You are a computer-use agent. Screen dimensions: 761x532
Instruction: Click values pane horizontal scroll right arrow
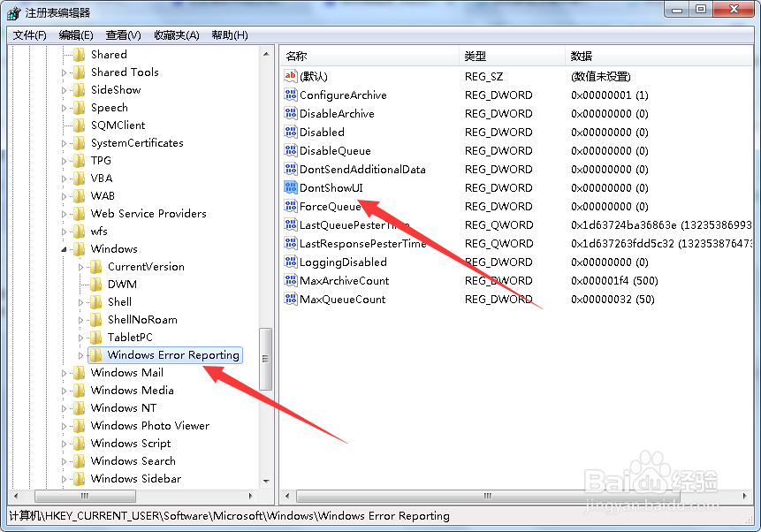pos(745,496)
